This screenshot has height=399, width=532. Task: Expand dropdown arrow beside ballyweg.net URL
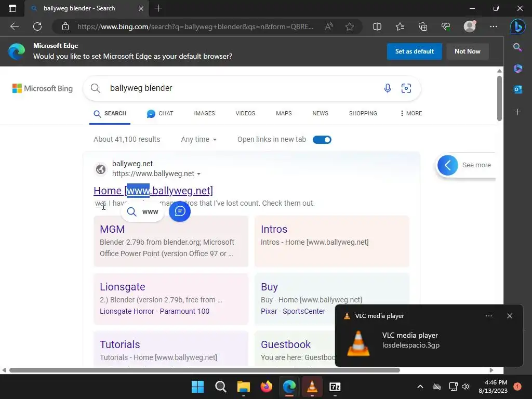click(199, 174)
